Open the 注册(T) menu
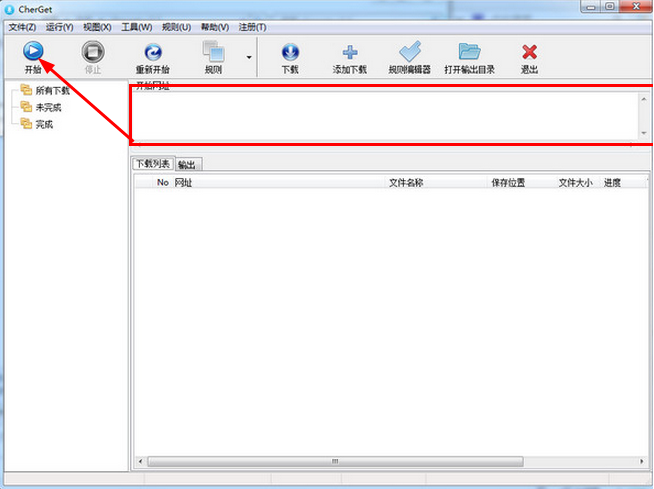Screen dimensions: 654x489 (x=252, y=27)
